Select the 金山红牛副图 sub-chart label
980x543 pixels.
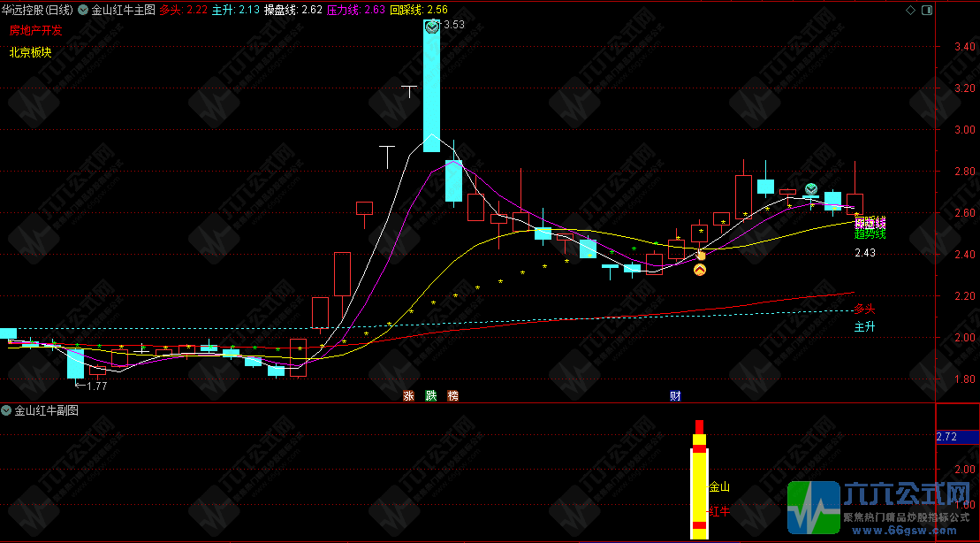46,410
